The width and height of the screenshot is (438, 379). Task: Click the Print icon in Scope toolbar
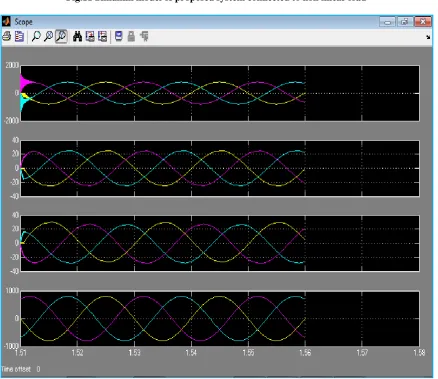pyautogui.click(x=6, y=36)
